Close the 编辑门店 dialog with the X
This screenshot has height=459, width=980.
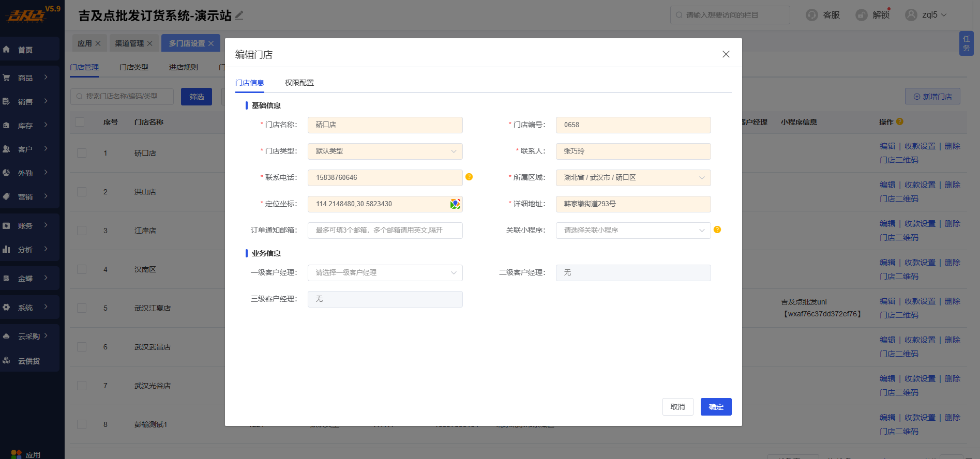[x=726, y=54]
